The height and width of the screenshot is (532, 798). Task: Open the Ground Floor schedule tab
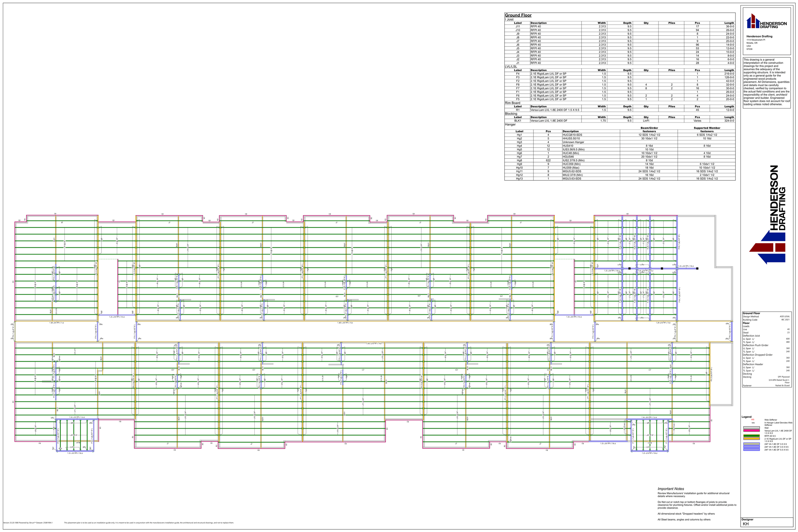(518, 15)
